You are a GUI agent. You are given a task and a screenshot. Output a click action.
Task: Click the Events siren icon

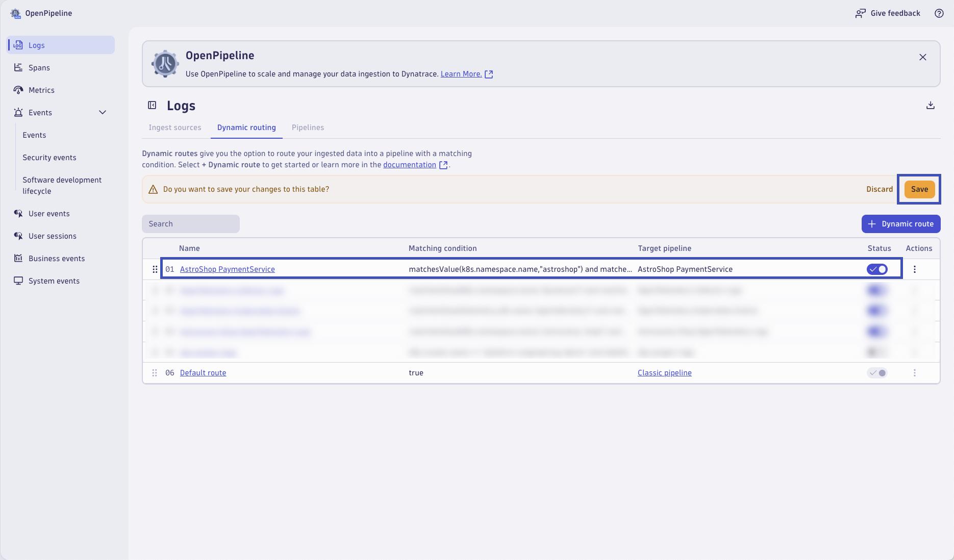click(18, 112)
